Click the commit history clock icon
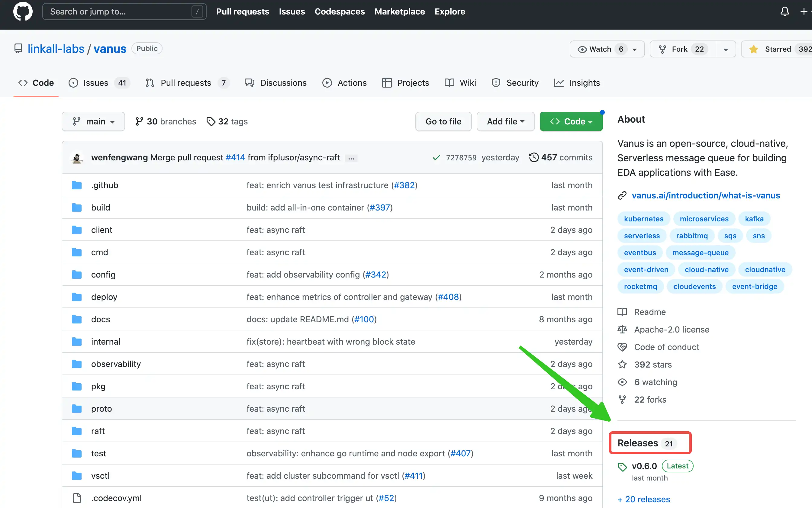 [533, 157]
